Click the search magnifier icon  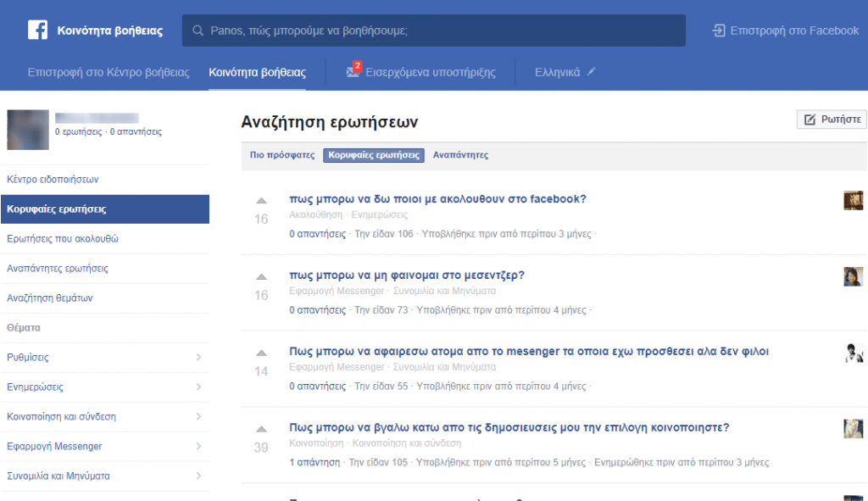coord(197,31)
